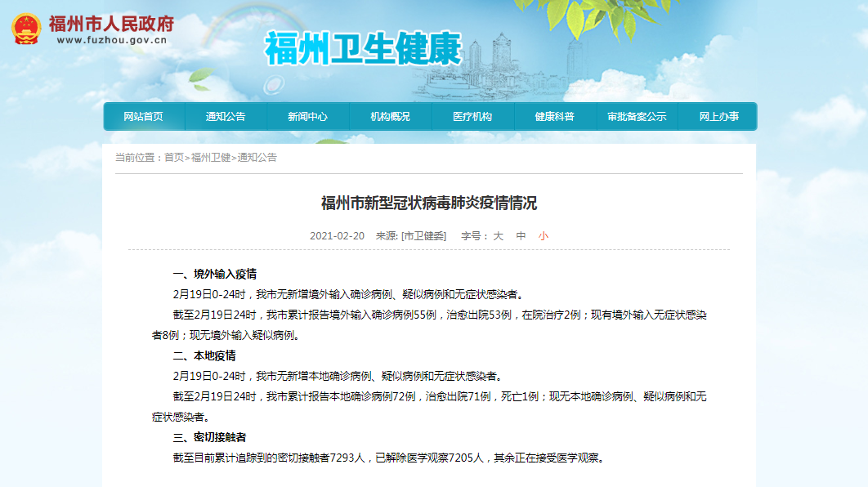The width and height of the screenshot is (868, 487).
Task: Click the national emblem icon at top left
Action: (26, 29)
